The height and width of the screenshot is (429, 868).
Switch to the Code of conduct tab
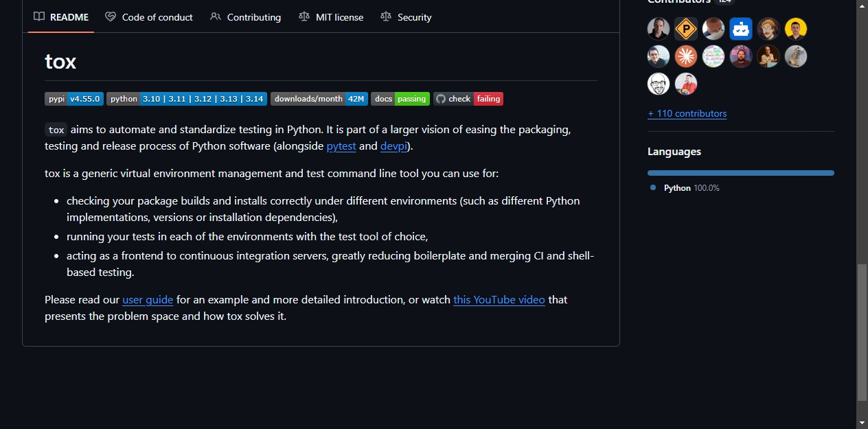coord(149,17)
